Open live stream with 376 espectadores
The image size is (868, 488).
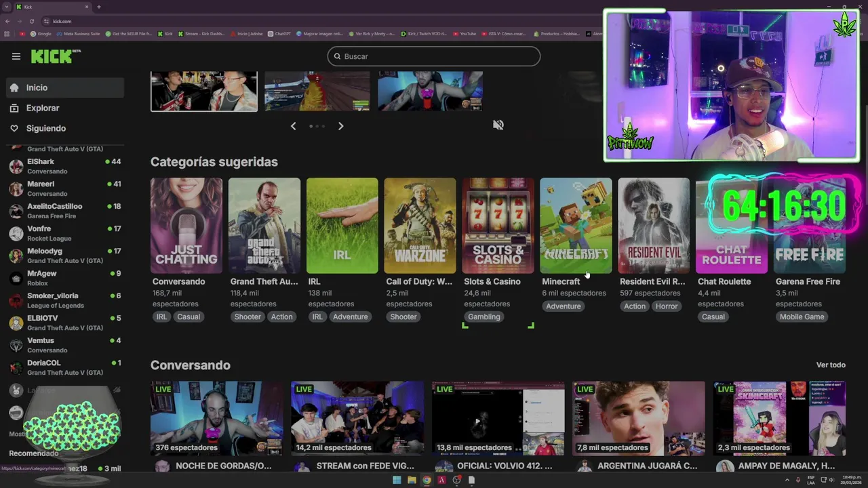[x=217, y=418]
